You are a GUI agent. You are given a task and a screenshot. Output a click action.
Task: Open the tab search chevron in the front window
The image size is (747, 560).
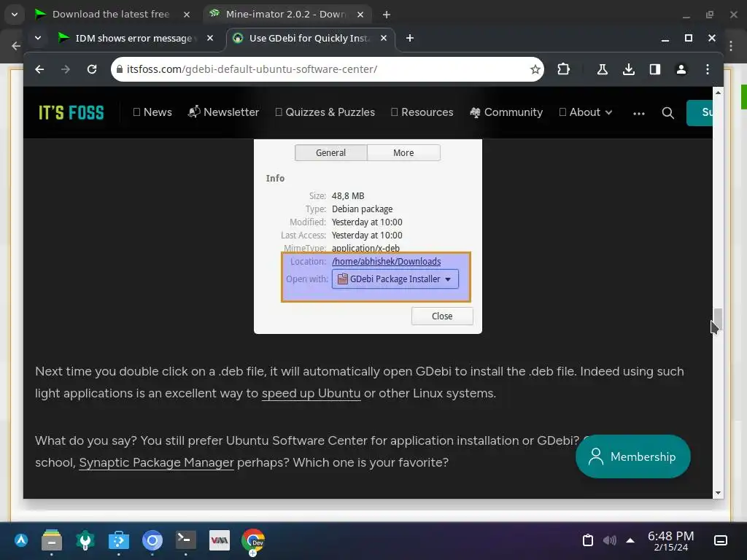tap(38, 38)
